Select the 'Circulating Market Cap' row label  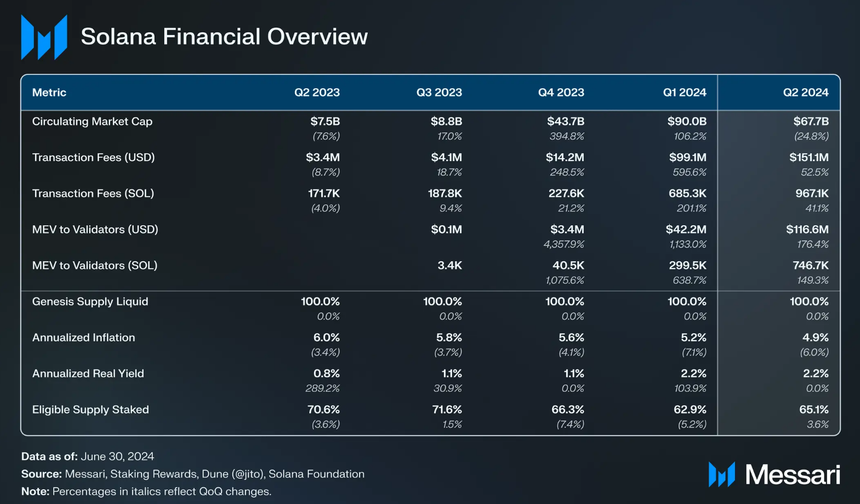coord(92,122)
